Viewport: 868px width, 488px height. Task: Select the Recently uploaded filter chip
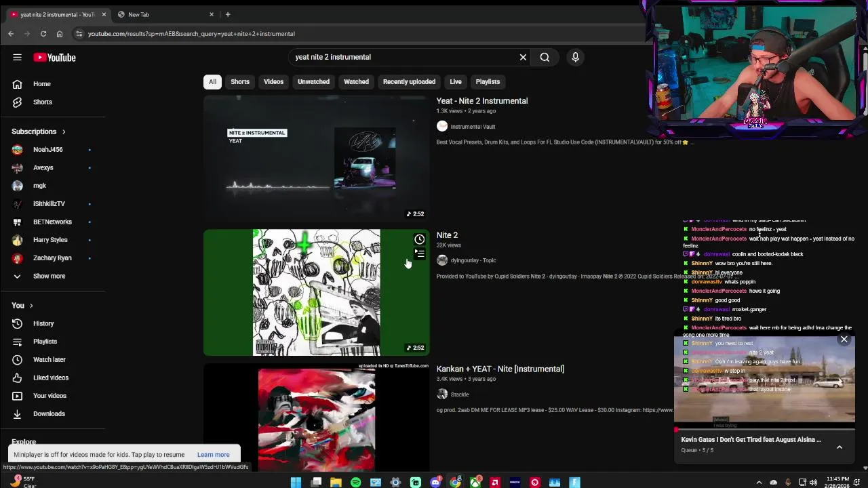tap(409, 82)
